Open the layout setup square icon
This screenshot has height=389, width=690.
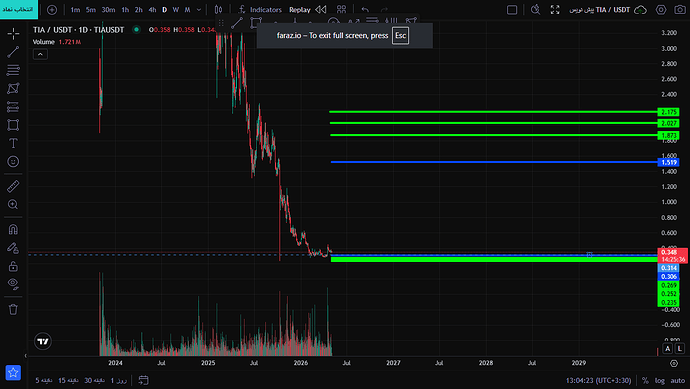coord(512,10)
